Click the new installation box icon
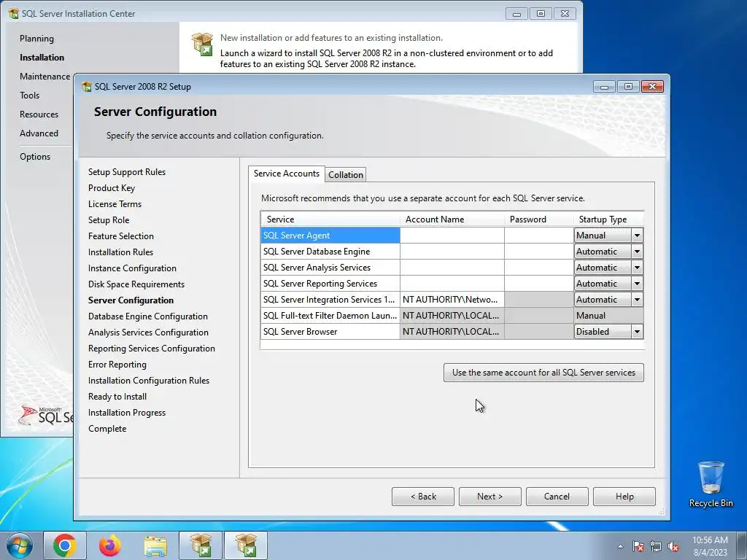The height and width of the screenshot is (560, 747). click(202, 44)
